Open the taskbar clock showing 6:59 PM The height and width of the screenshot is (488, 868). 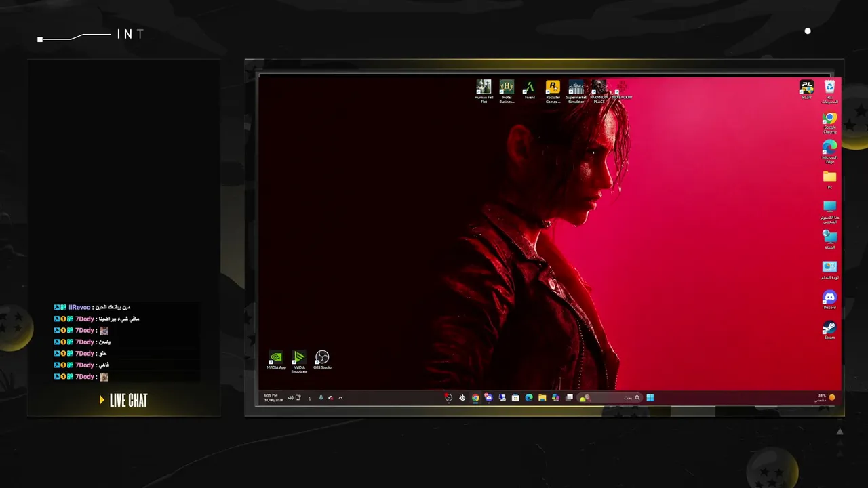(273, 398)
